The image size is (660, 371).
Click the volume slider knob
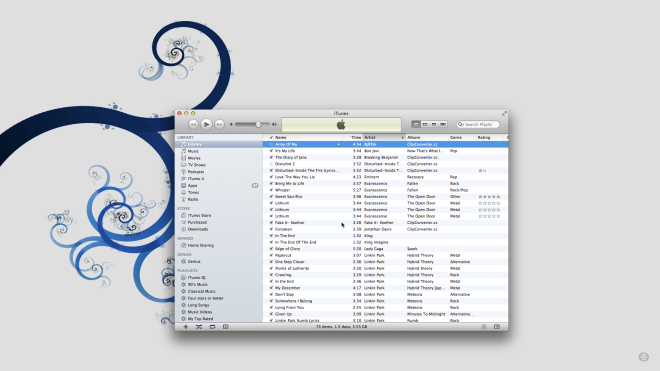pyautogui.click(x=258, y=124)
